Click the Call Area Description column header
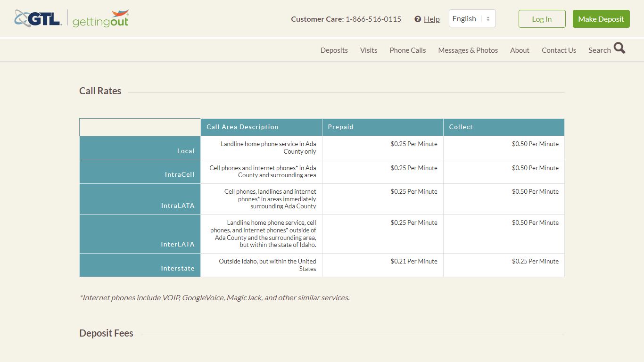Screen dimensions: 644x362 261,127
